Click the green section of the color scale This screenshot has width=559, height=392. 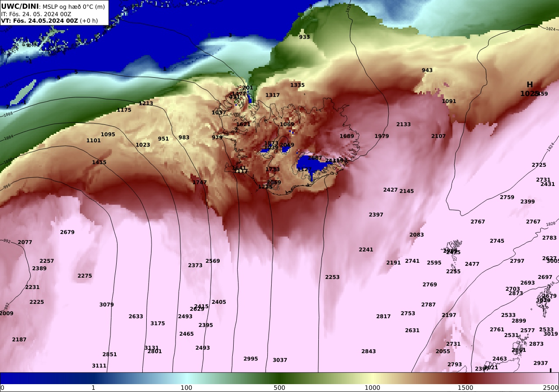[x=279, y=378]
